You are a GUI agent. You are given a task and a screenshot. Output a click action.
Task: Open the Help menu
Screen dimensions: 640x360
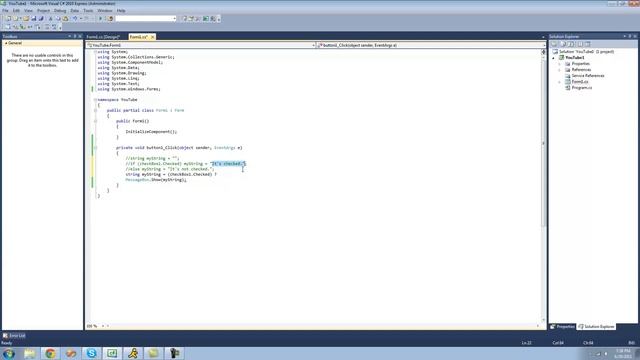pos(121,11)
